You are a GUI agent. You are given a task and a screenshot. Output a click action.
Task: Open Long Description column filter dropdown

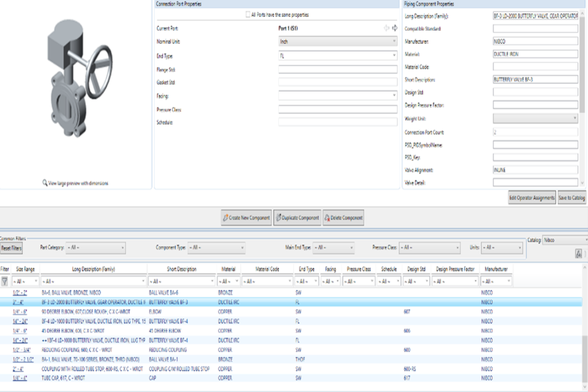94,281
